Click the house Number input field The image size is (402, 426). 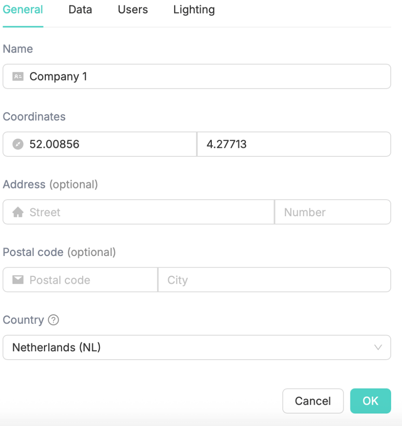(333, 212)
